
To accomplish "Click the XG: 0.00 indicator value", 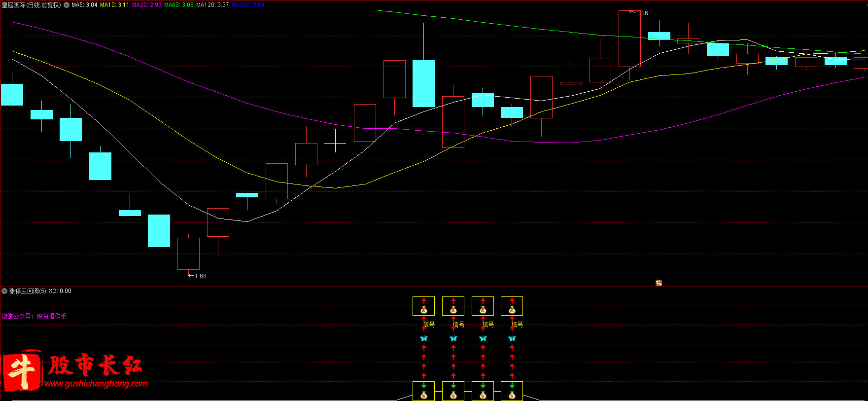I will click(x=60, y=291).
